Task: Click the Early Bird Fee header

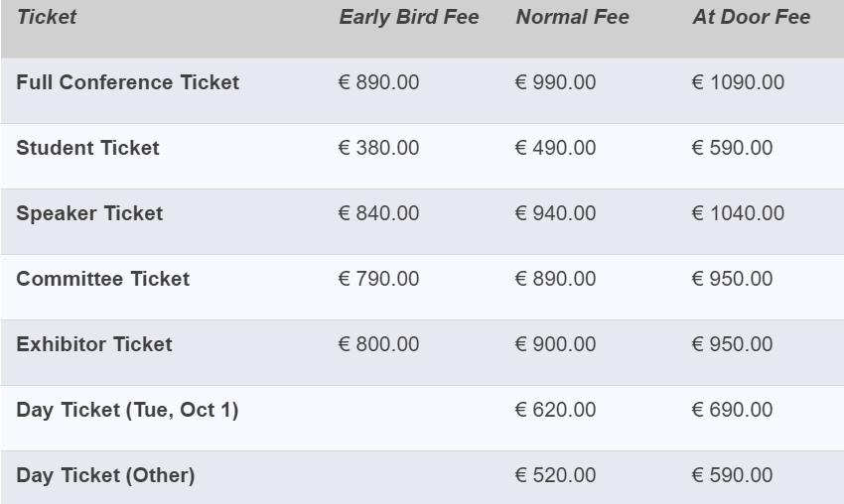Action: coord(408,17)
